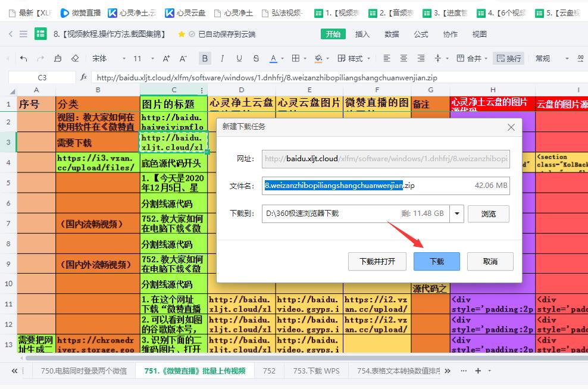The height and width of the screenshot is (389, 588).
Task: Toggle the favorite star for this document
Action: click(182, 34)
